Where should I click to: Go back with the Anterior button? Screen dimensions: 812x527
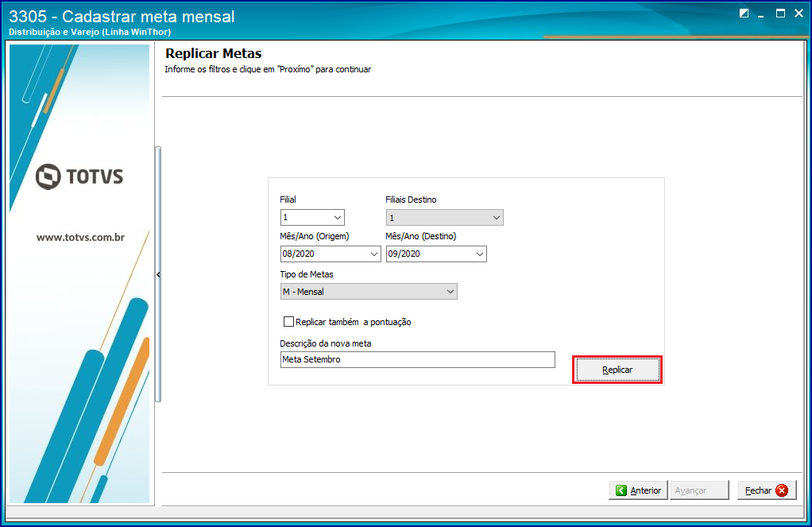click(638, 490)
